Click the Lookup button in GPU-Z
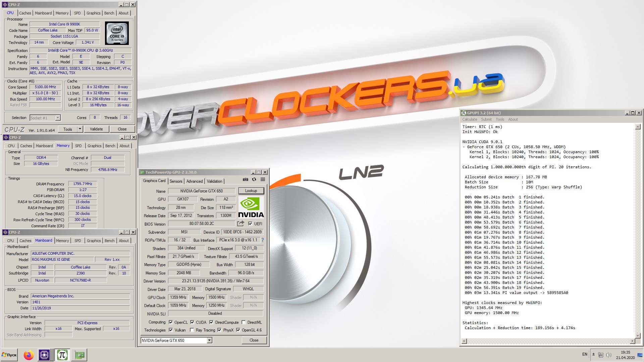This screenshot has width=644, height=362. click(251, 191)
